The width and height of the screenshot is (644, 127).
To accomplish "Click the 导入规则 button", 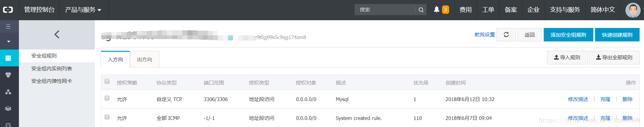I will 567,58.
